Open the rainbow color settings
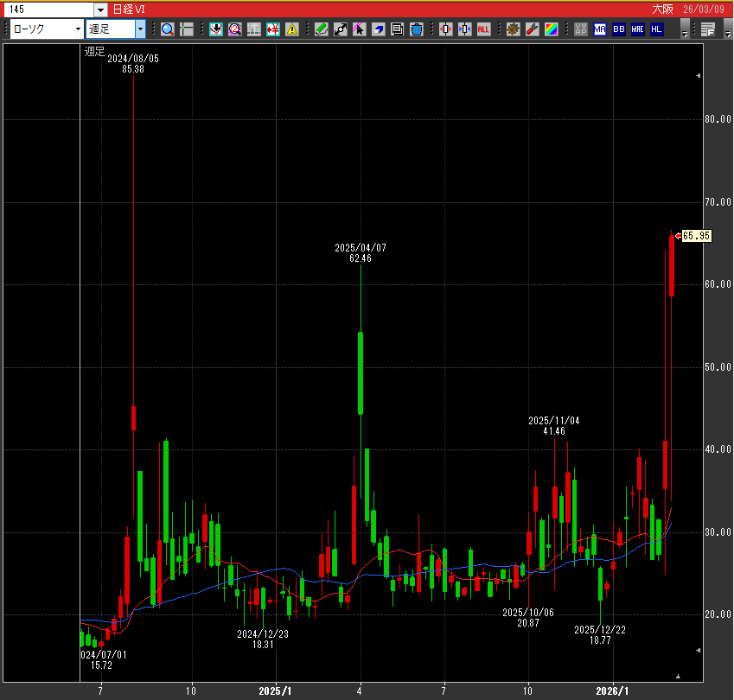 [x=552, y=29]
